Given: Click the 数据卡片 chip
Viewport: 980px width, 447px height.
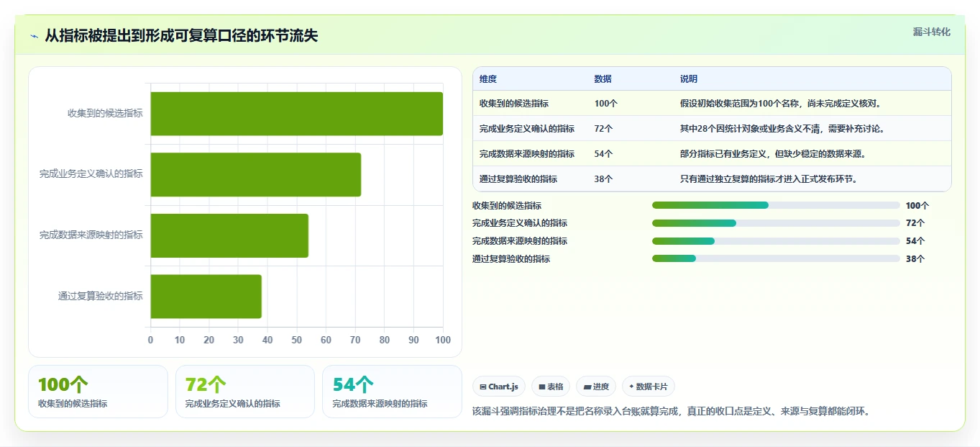Looking at the screenshot, I should point(649,387).
